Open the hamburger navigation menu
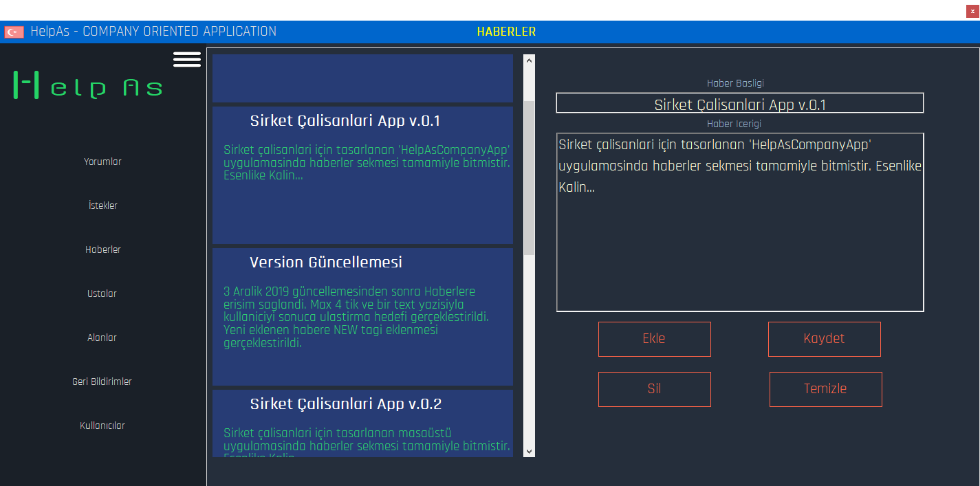 coord(186,59)
